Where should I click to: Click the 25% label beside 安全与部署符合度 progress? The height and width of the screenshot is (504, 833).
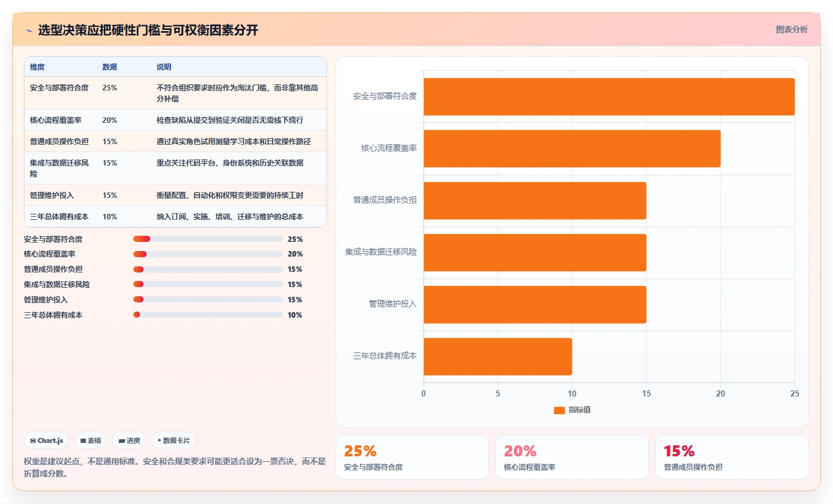pos(295,239)
